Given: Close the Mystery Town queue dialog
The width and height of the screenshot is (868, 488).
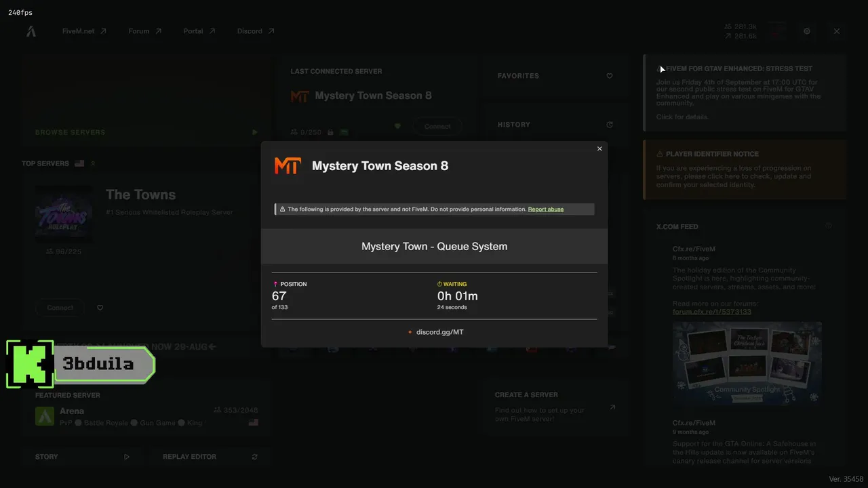Looking at the screenshot, I should coord(599,149).
